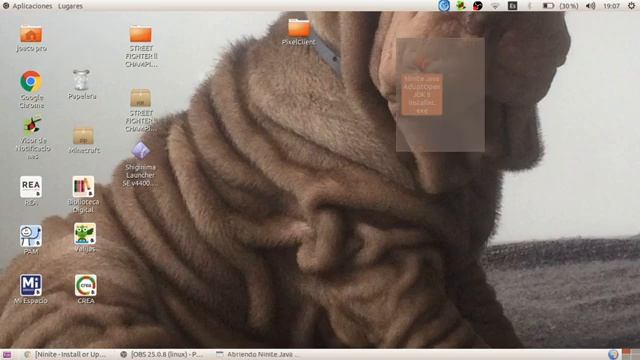The width and height of the screenshot is (640, 360).
Task: Click the 30% battery percentage text
Action: point(569,6)
